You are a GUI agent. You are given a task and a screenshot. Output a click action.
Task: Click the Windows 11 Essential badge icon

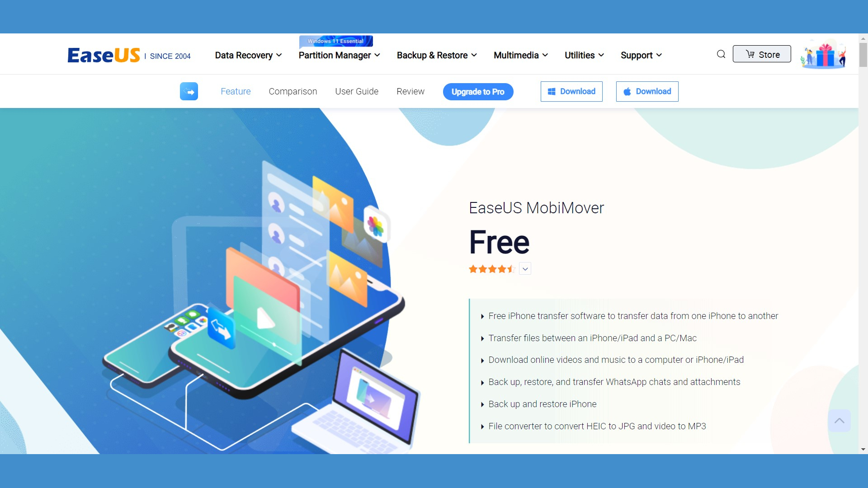click(x=335, y=41)
